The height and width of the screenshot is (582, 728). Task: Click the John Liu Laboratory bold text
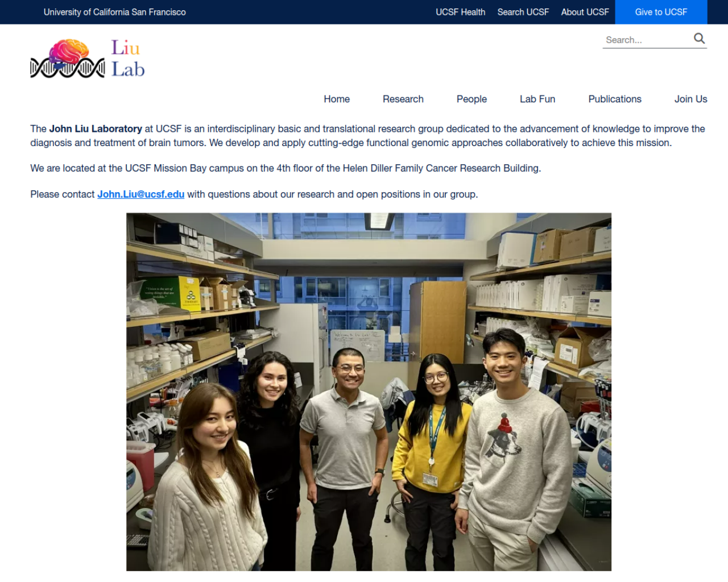click(x=96, y=129)
